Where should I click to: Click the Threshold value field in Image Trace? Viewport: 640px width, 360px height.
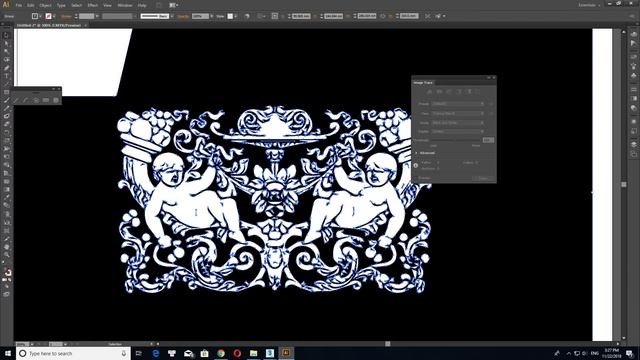[x=488, y=140]
